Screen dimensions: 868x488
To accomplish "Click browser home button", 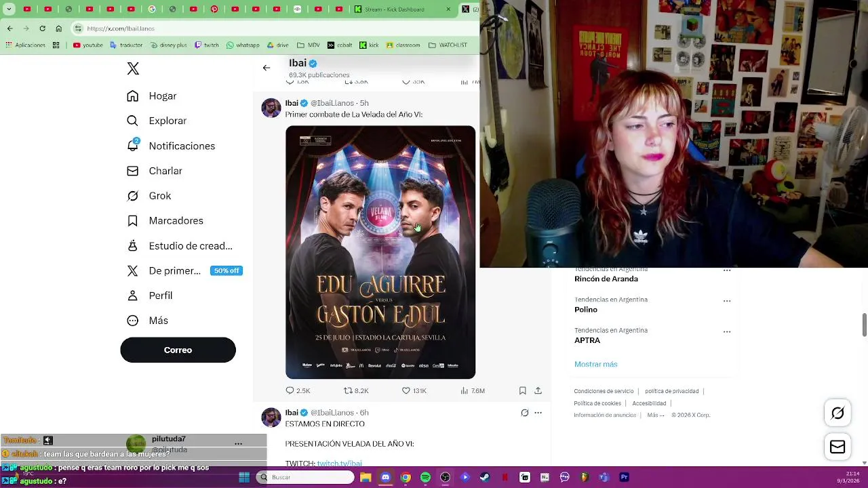I will 58,28.
